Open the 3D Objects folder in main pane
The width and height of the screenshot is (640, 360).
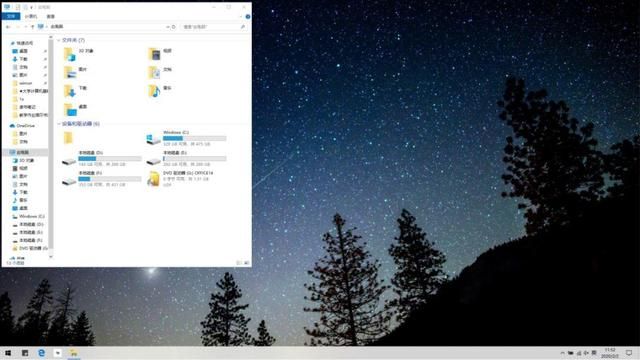[70, 54]
